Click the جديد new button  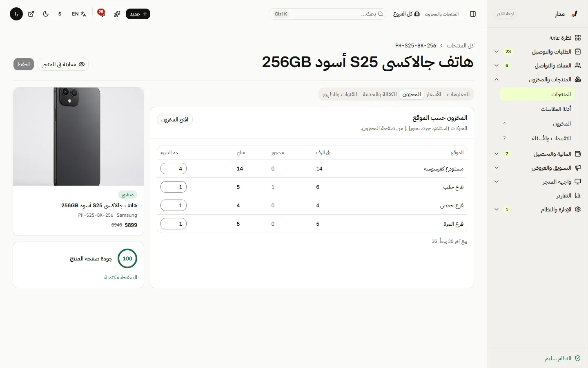pyautogui.click(x=138, y=14)
